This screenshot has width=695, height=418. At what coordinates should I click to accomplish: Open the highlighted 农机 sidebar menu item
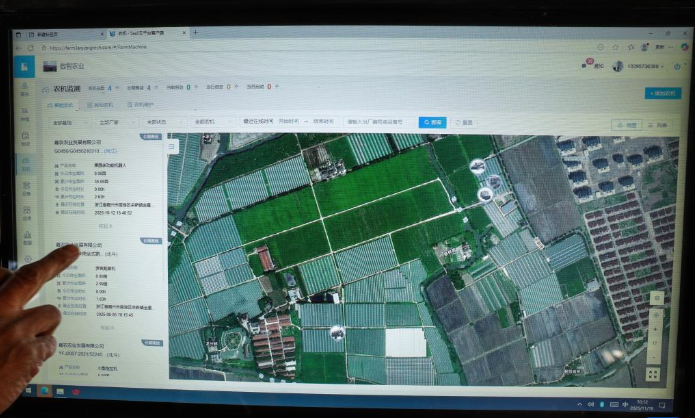pos(26,160)
